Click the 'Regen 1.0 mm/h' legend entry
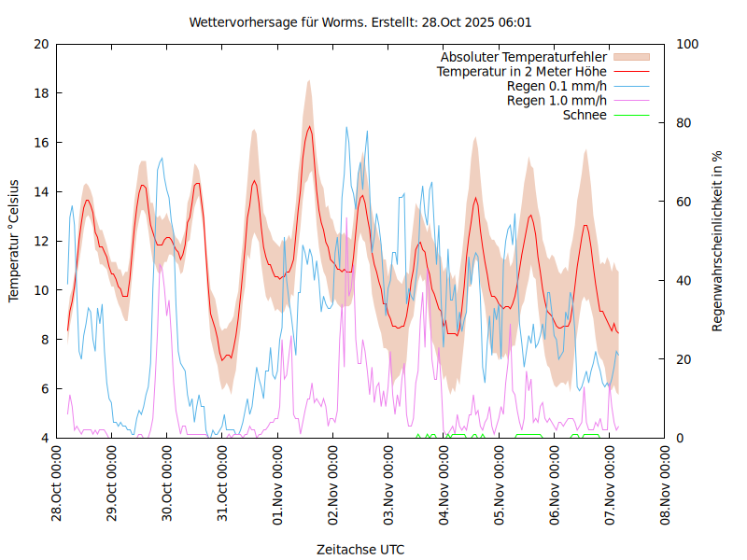 (557, 101)
